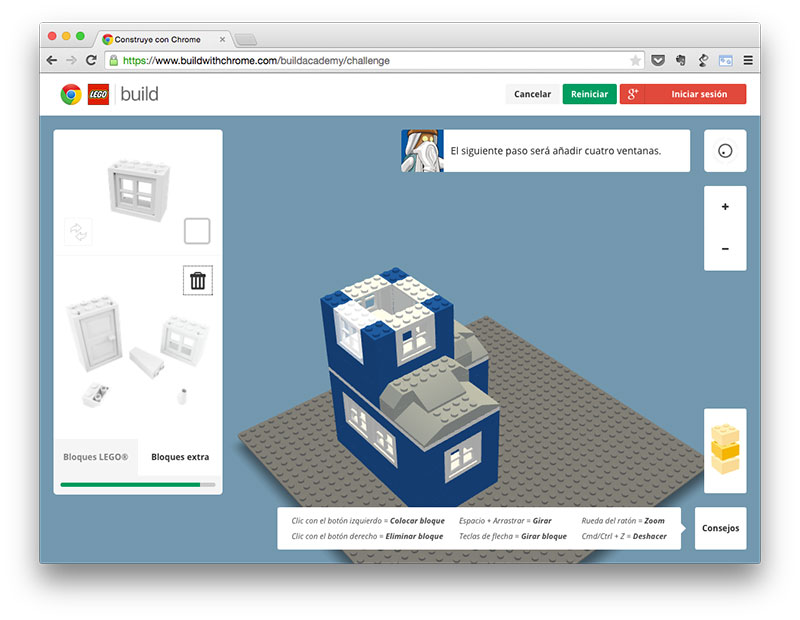Close the Construye con Chrome tab
800x620 pixels.
click(x=222, y=39)
